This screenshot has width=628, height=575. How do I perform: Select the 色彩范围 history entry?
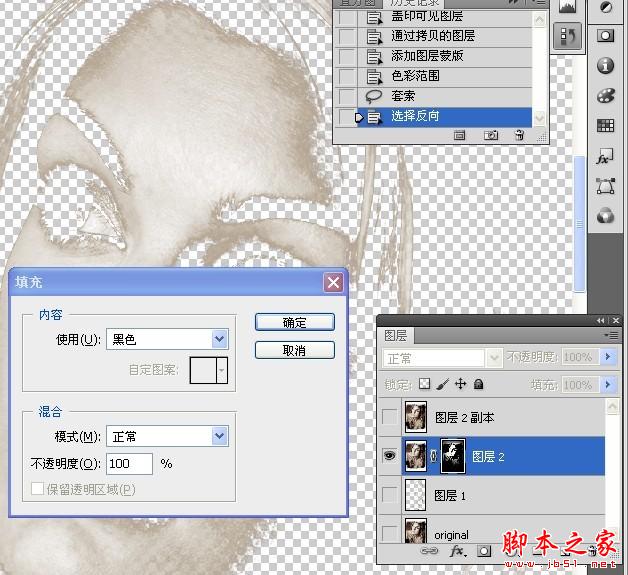coord(433,76)
